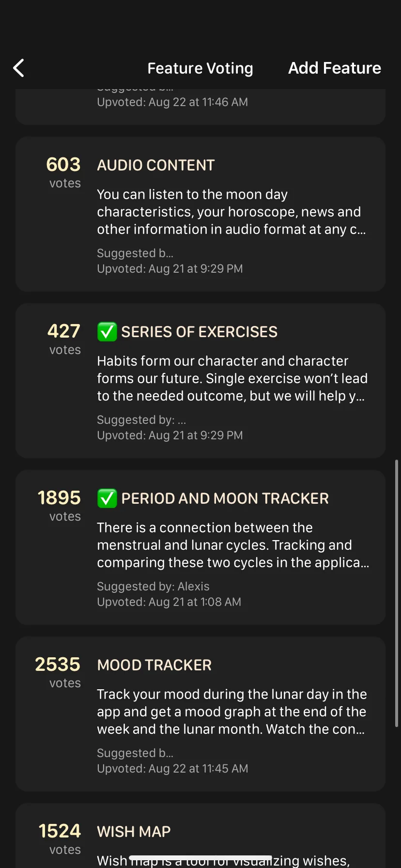Image resolution: width=401 pixels, height=868 pixels.
Task: Tap the Add Feature button
Action: pyautogui.click(x=334, y=68)
